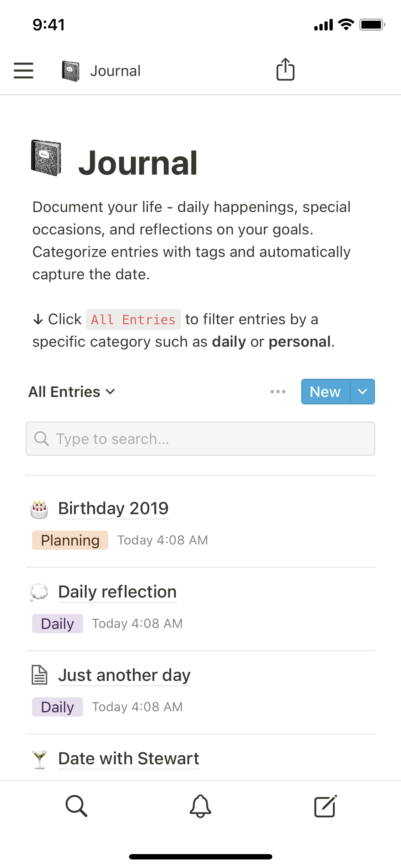Open search from bottom navigation bar
The width and height of the screenshot is (401, 868).
[76, 806]
